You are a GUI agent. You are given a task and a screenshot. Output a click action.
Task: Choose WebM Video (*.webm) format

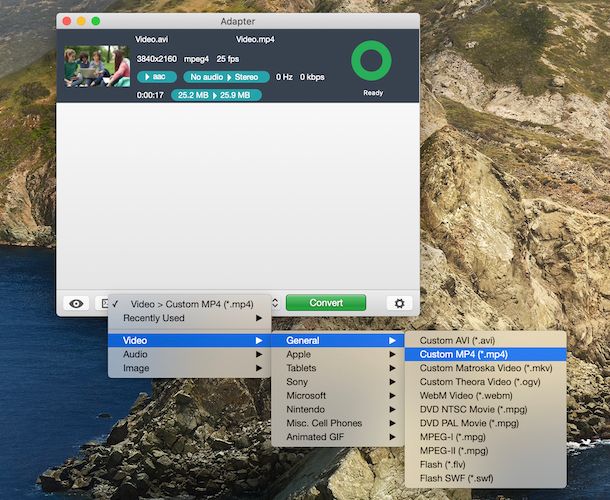coord(486,396)
